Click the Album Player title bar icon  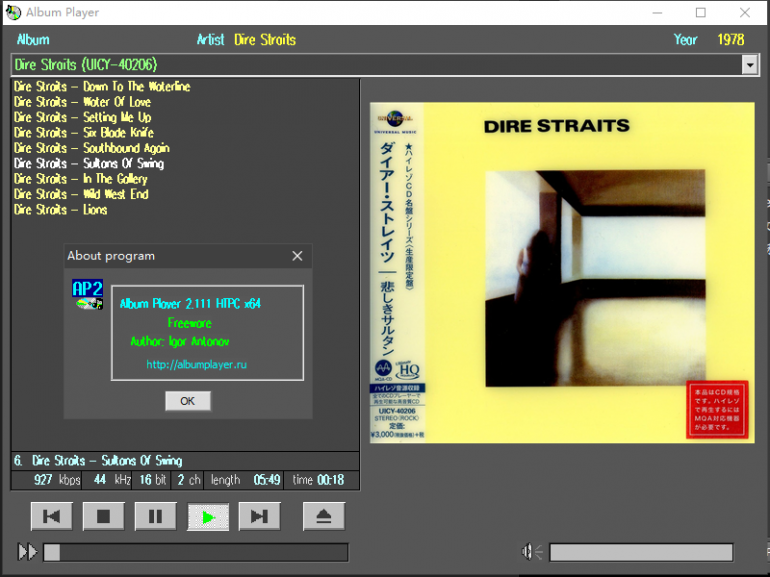point(13,12)
